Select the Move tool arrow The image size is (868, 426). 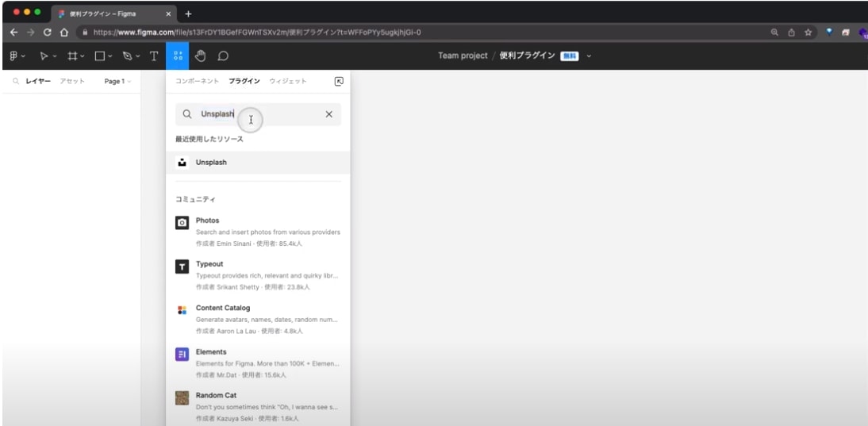(x=44, y=56)
